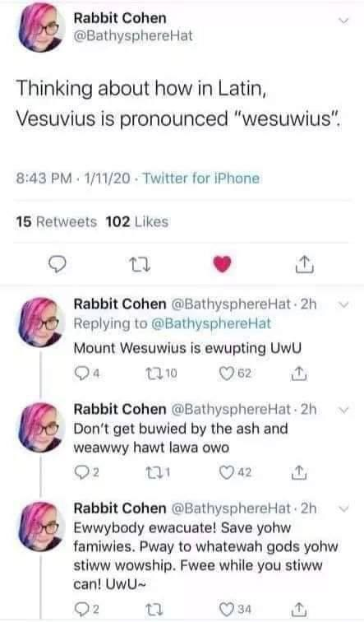Like the 'Mount Wesuwius is ewupting' reply
The width and height of the screenshot is (364, 622).
tap(226, 374)
